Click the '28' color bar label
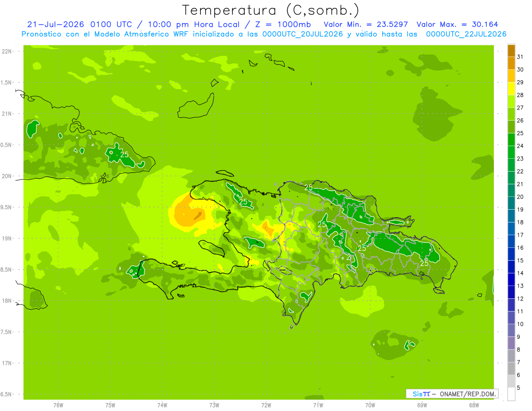 [520, 95]
